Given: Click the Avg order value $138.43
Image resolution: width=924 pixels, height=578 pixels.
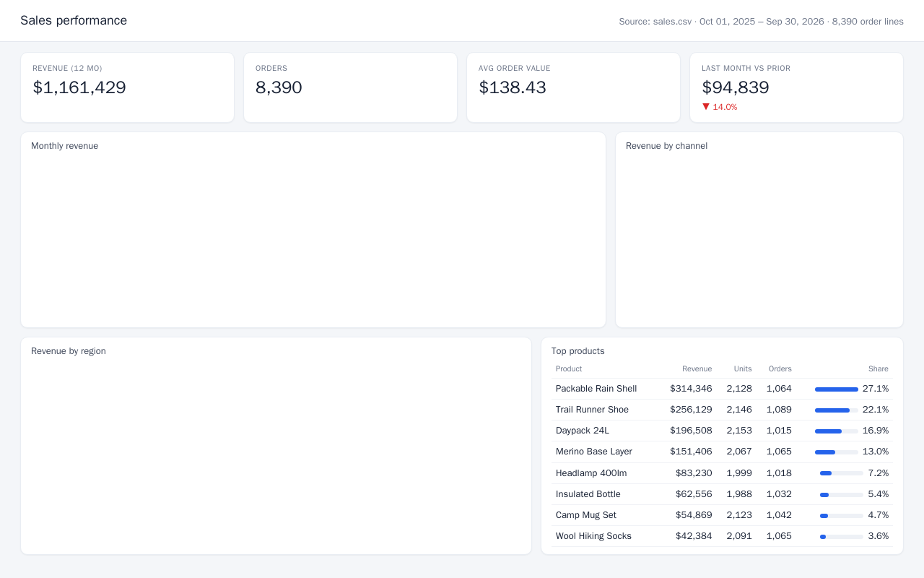Looking at the screenshot, I should click(513, 87).
